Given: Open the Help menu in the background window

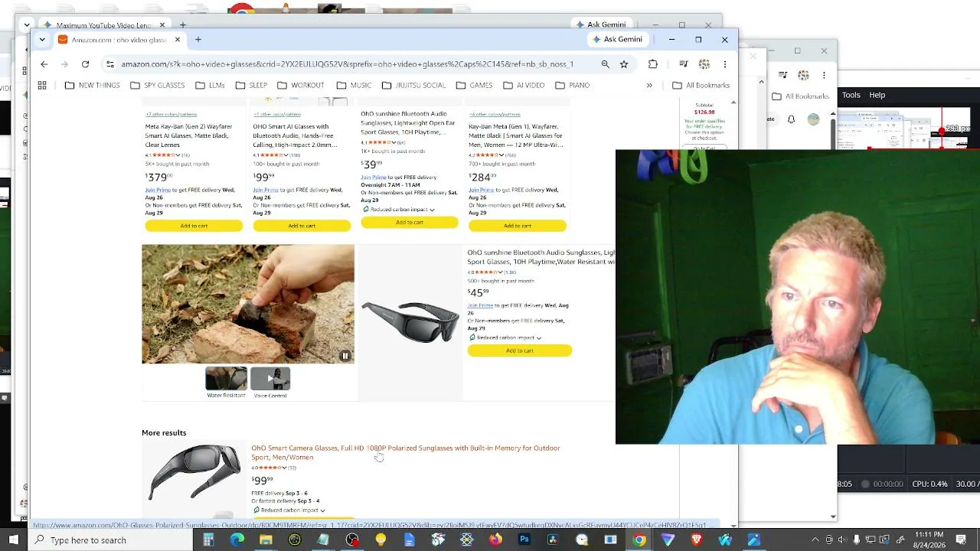Looking at the screenshot, I should 877,95.
